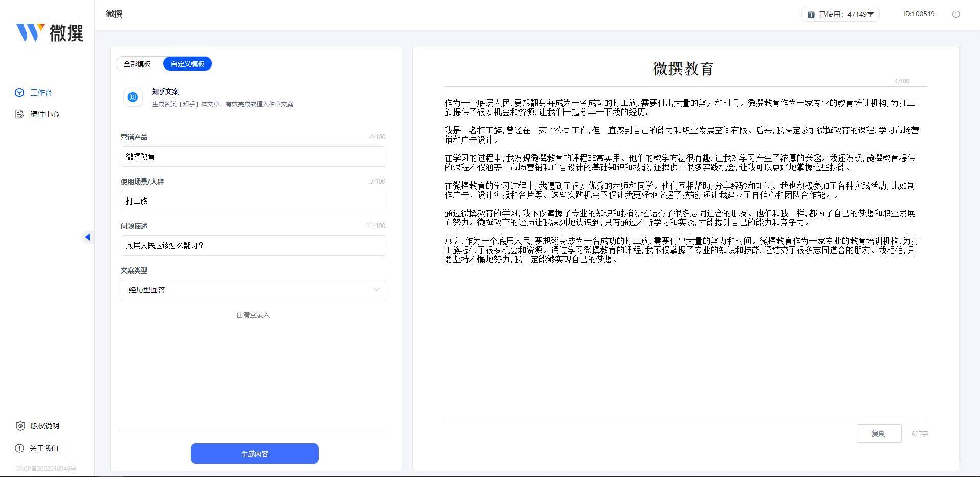Screen dimensions: 980x477
Task: Switch to the 自定义模板 tab
Action: tap(187, 63)
